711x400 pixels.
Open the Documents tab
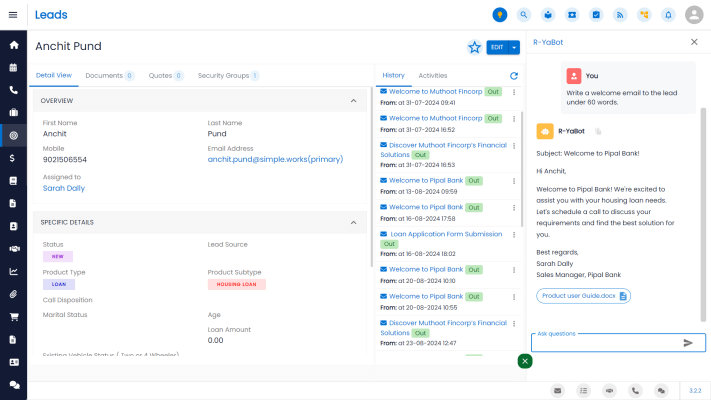(109, 76)
